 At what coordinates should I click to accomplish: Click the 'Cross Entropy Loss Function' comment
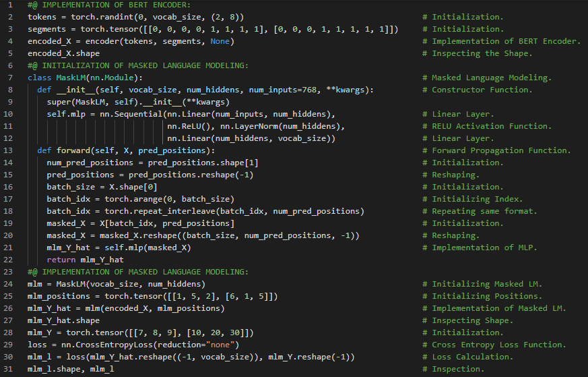coord(500,345)
